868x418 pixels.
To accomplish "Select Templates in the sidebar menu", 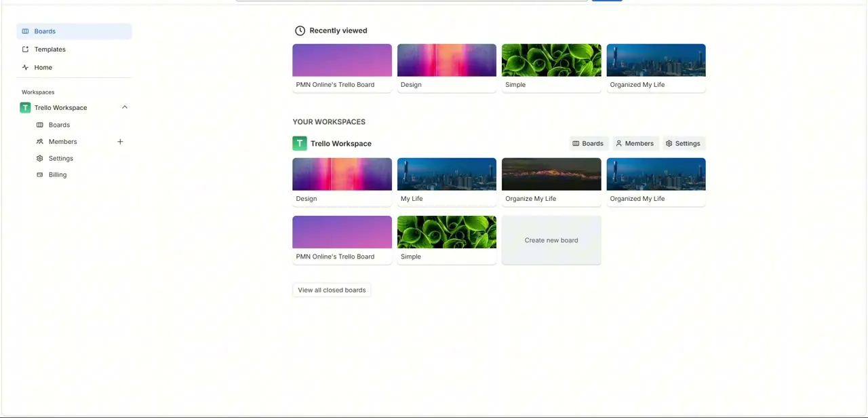I will 74,50.
